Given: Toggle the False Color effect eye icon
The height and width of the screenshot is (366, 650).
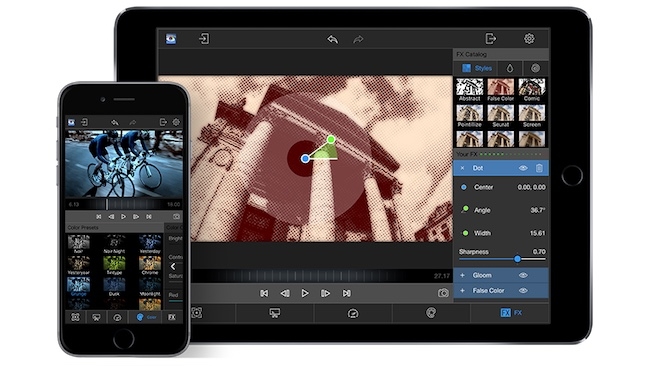Looking at the screenshot, I should (523, 291).
